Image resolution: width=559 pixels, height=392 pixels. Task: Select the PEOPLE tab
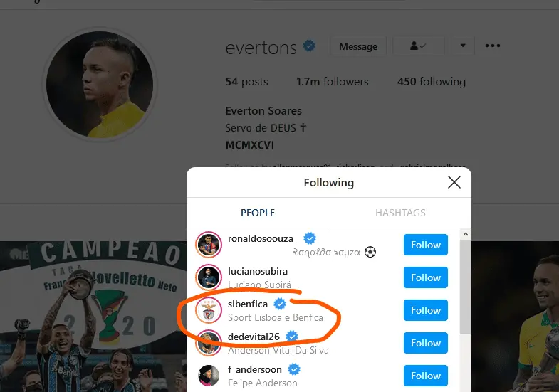pos(258,213)
